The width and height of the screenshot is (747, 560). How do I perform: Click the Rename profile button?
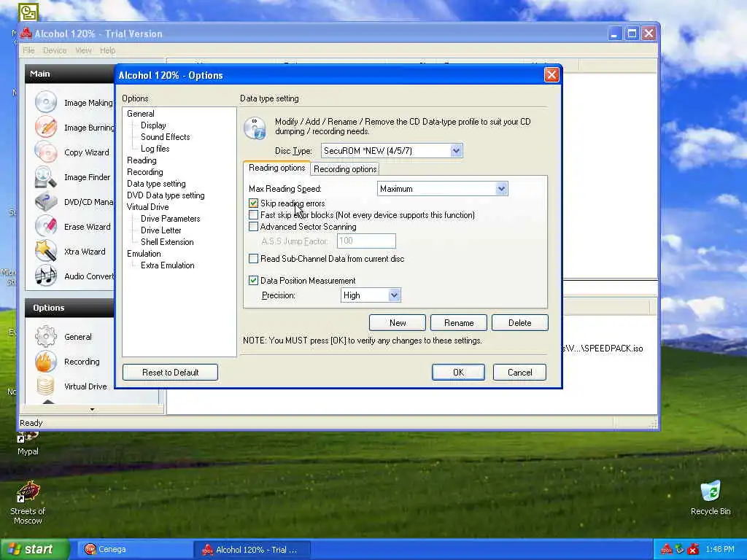click(459, 323)
